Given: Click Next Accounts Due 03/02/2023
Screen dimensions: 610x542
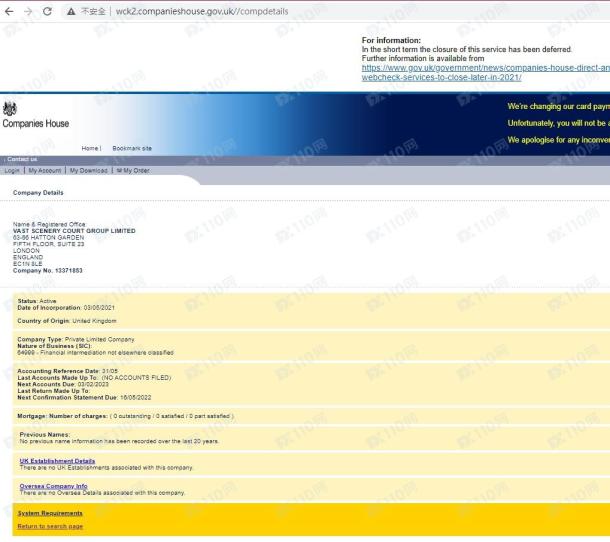Looking at the screenshot, I should [63, 384].
